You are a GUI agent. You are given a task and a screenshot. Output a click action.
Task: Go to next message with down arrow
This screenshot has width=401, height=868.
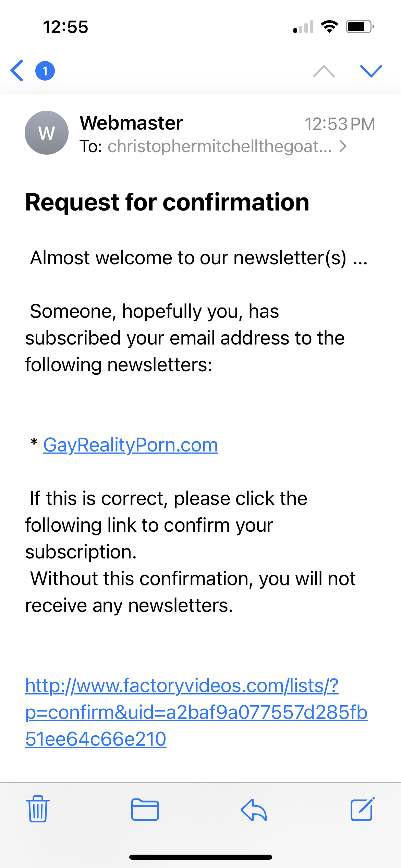(371, 71)
